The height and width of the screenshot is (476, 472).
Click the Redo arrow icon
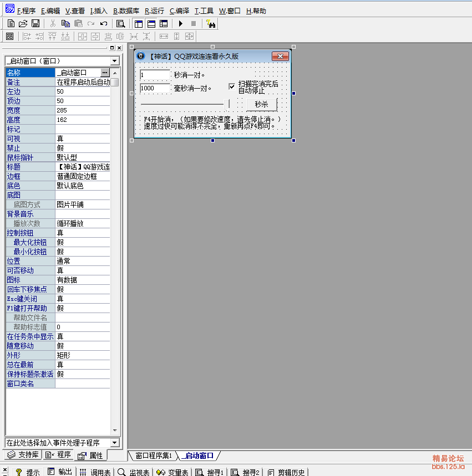coord(90,24)
